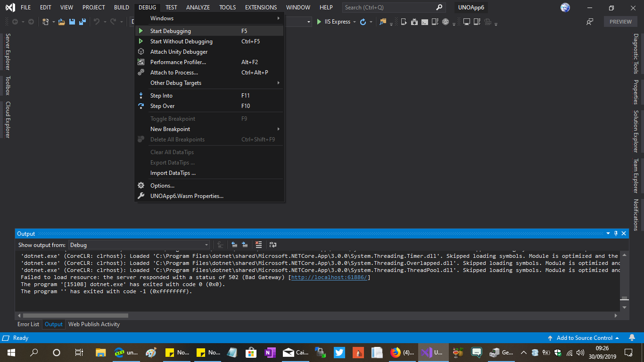Viewport: 644px width, 362px height.
Task: Open the ANALYZE menu
Action: point(198,8)
